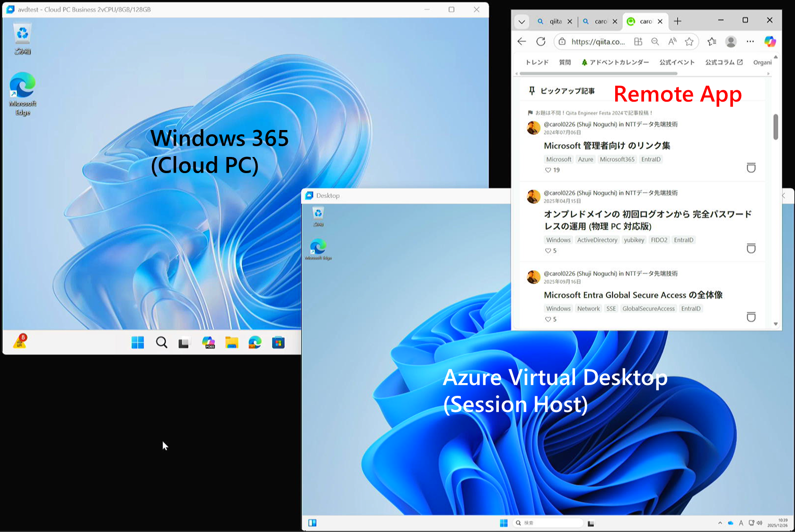
Task: Open the clock showing 10:39 in the tray
Action: (x=777, y=523)
